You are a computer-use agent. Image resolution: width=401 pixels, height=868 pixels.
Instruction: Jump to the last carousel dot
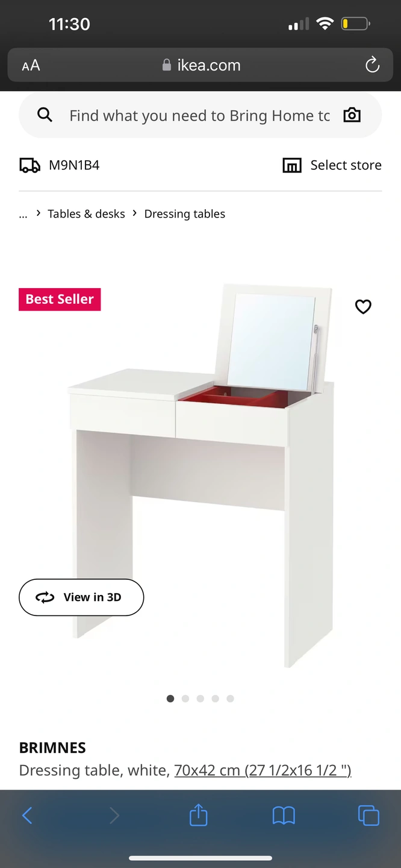(x=231, y=699)
